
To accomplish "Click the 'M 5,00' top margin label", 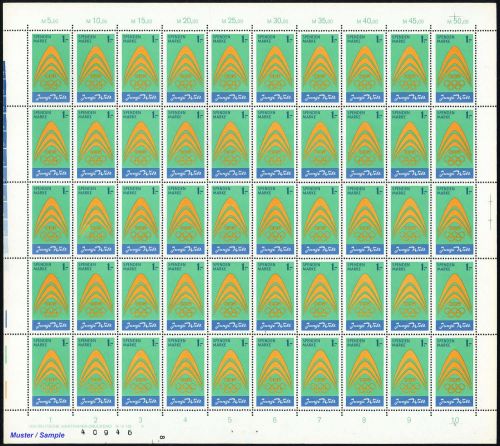I will tap(50, 21).
